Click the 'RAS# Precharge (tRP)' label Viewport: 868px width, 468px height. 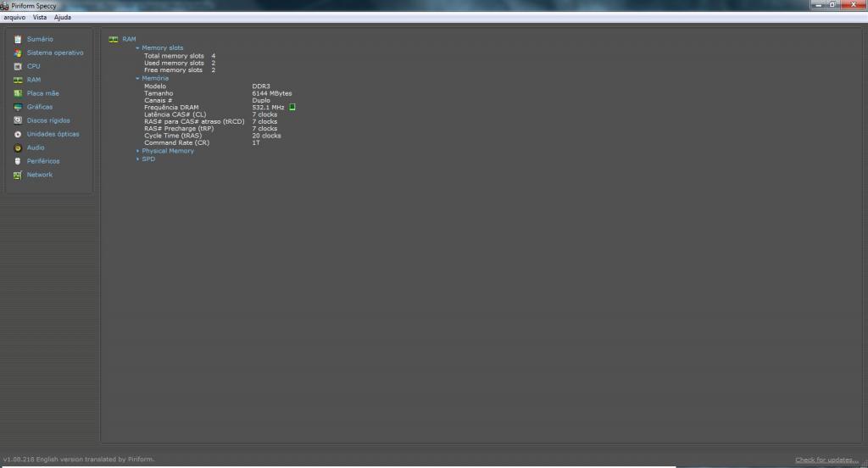pyautogui.click(x=179, y=129)
